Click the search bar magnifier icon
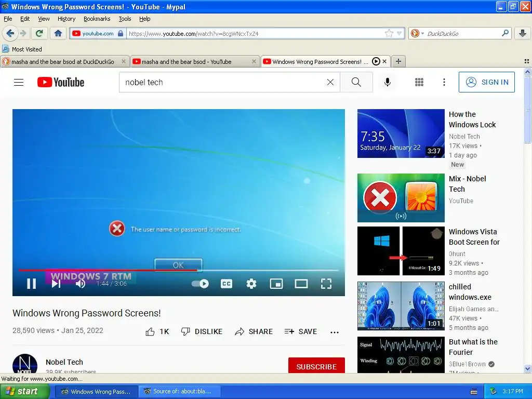This screenshot has height=399, width=532. [505, 33]
